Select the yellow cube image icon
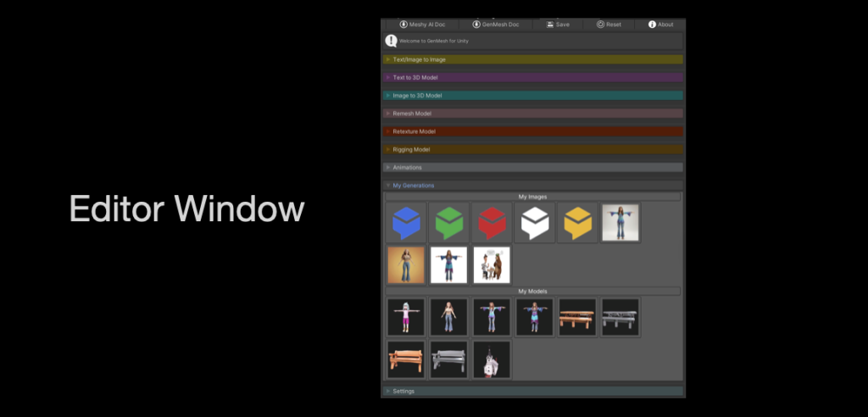This screenshot has width=868, height=417. point(579,223)
